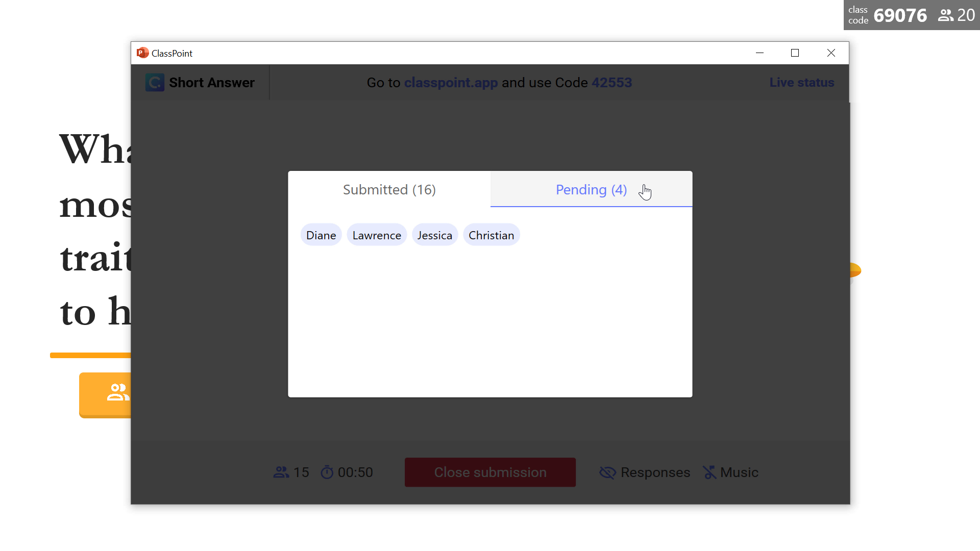Select pending student Jessica
This screenshot has width=980, height=551.
(x=435, y=235)
